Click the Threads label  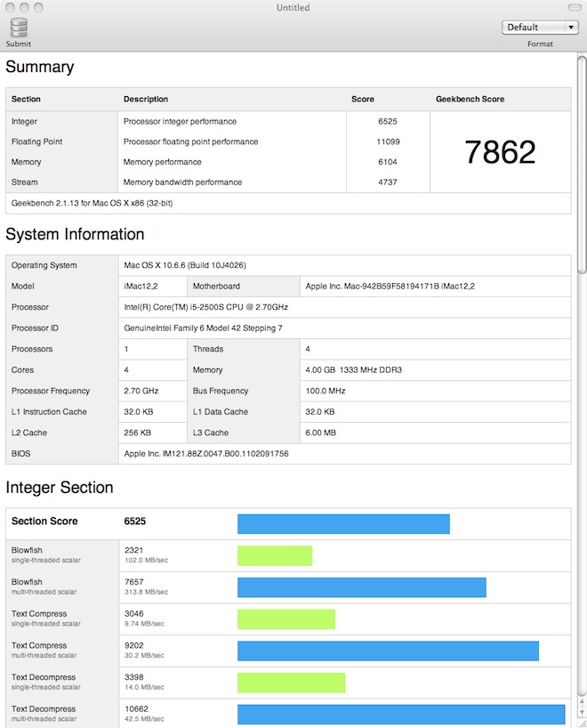pyautogui.click(x=208, y=349)
